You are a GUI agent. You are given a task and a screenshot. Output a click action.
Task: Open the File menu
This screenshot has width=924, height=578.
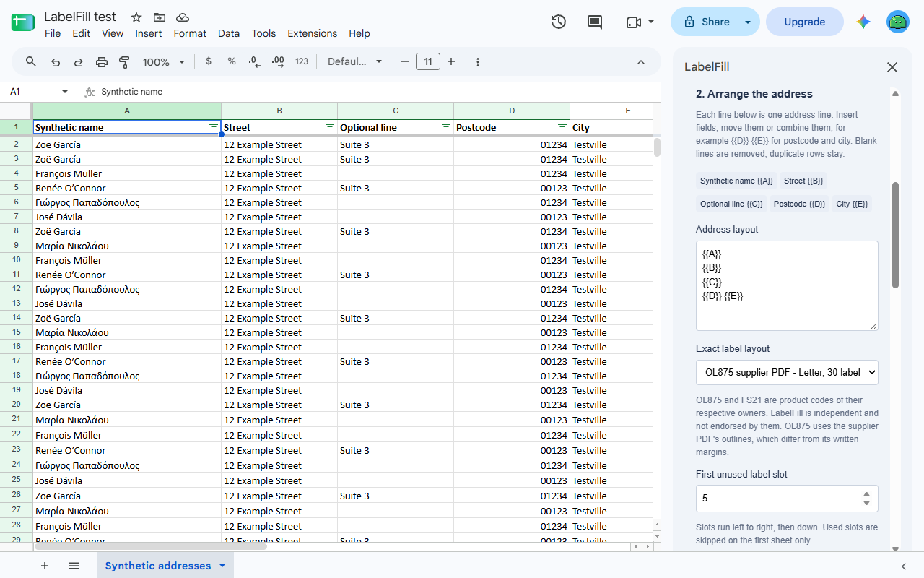[x=53, y=33]
